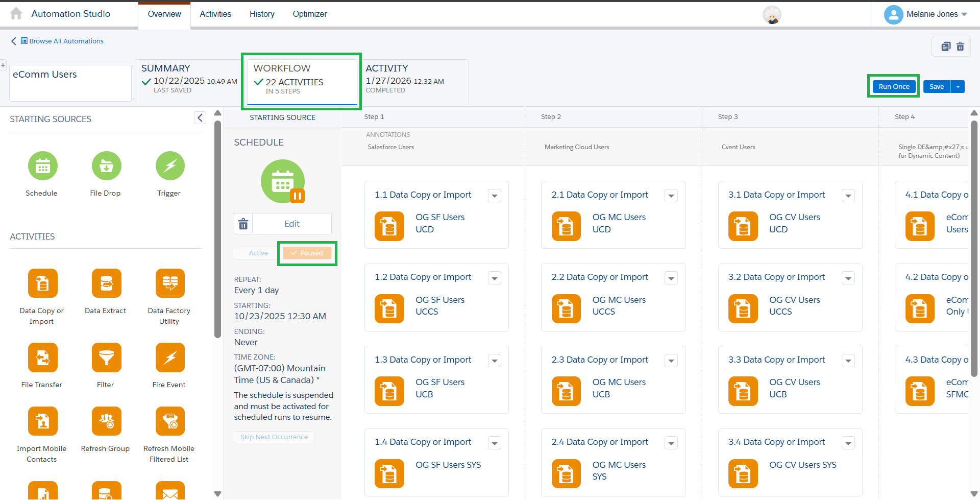Delete the schedule using the trash icon beside Edit

[x=243, y=224]
